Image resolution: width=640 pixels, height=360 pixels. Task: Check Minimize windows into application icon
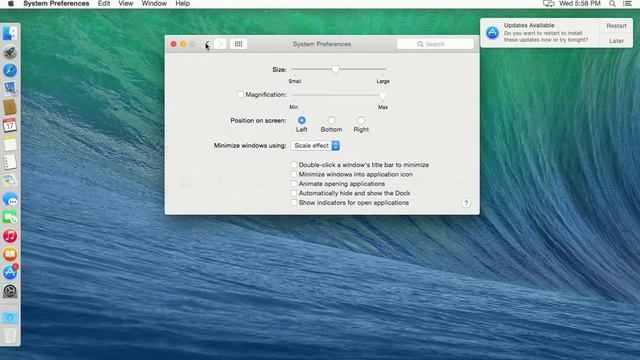pyautogui.click(x=293, y=174)
